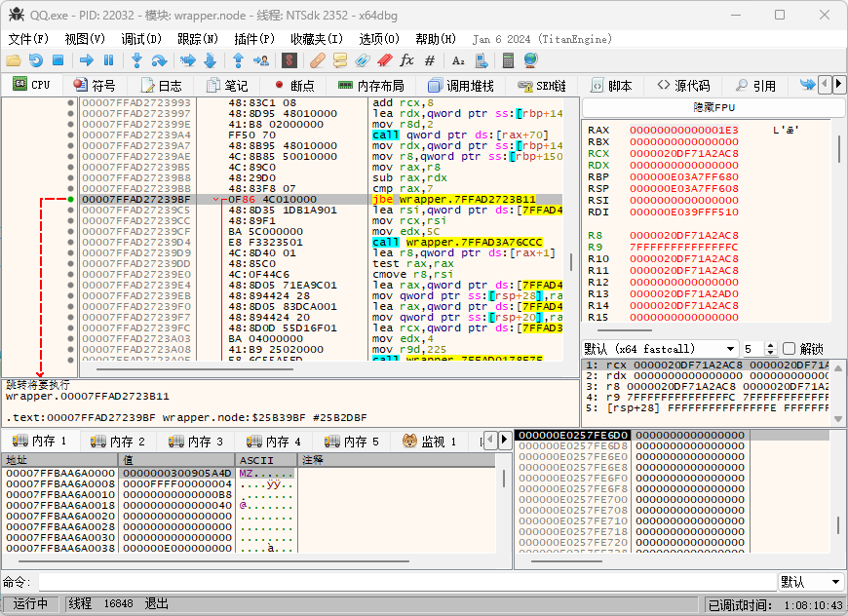This screenshot has height=616, width=848.
Task: Open the 调试(D) menu
Action: (x=141, y=39)
